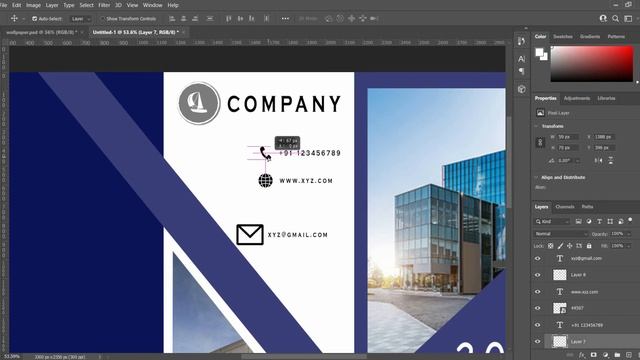Image resolution: width=640 pixels, height=360 pixels.
Task: Collapse the Align and Distribute section
Action: (536, 178)
